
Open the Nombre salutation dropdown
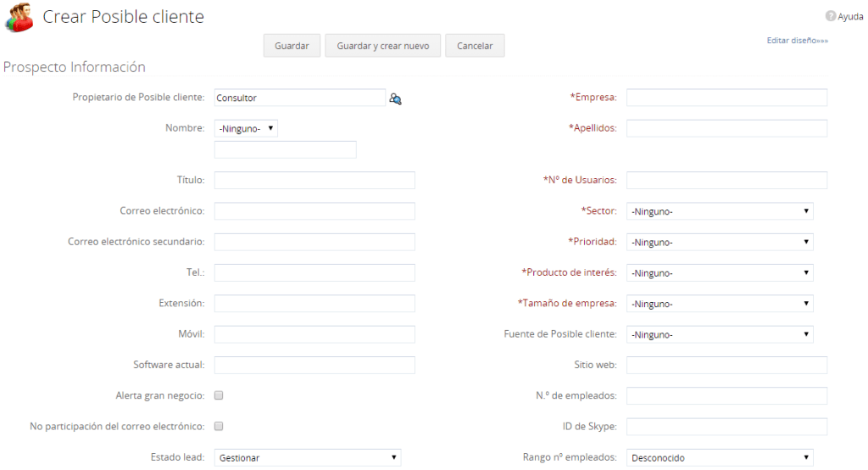coord(246,129)
